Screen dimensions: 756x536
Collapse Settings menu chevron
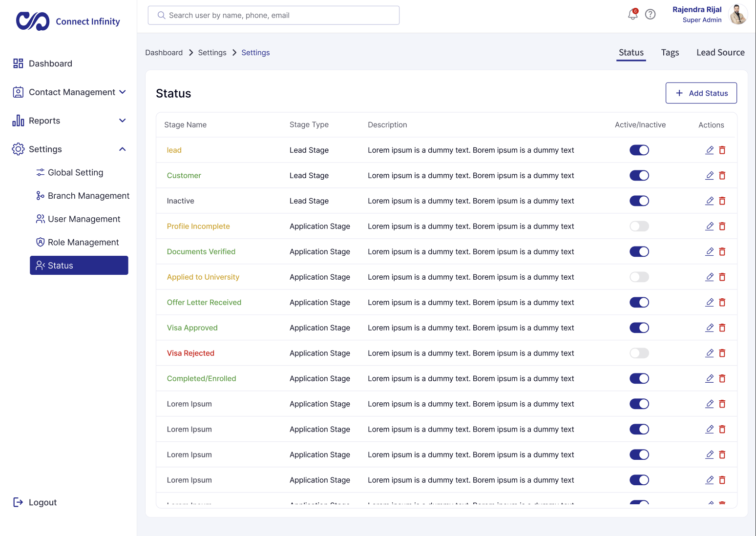pos(123,149)
